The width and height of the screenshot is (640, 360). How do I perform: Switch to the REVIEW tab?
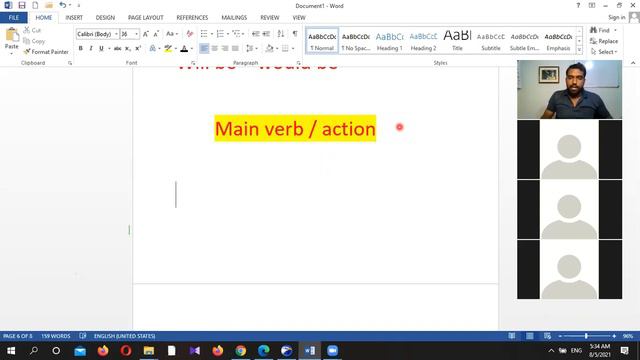click(270, 18)
